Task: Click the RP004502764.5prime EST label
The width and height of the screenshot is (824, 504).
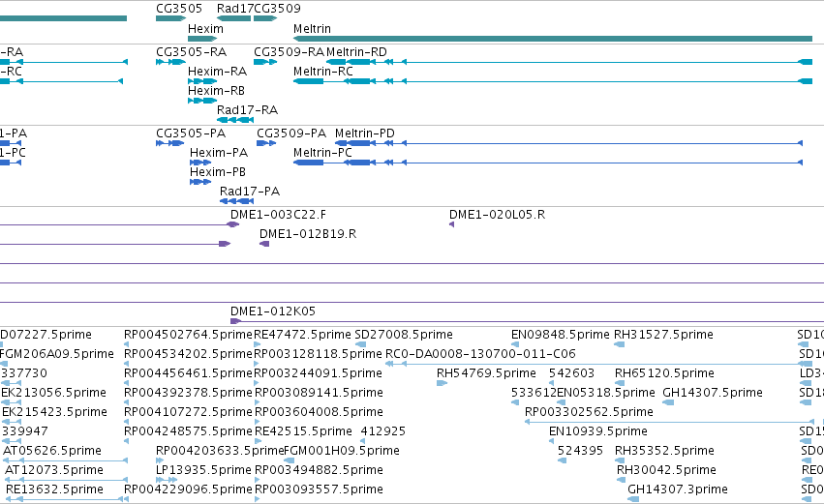Action: coord(188,335)
